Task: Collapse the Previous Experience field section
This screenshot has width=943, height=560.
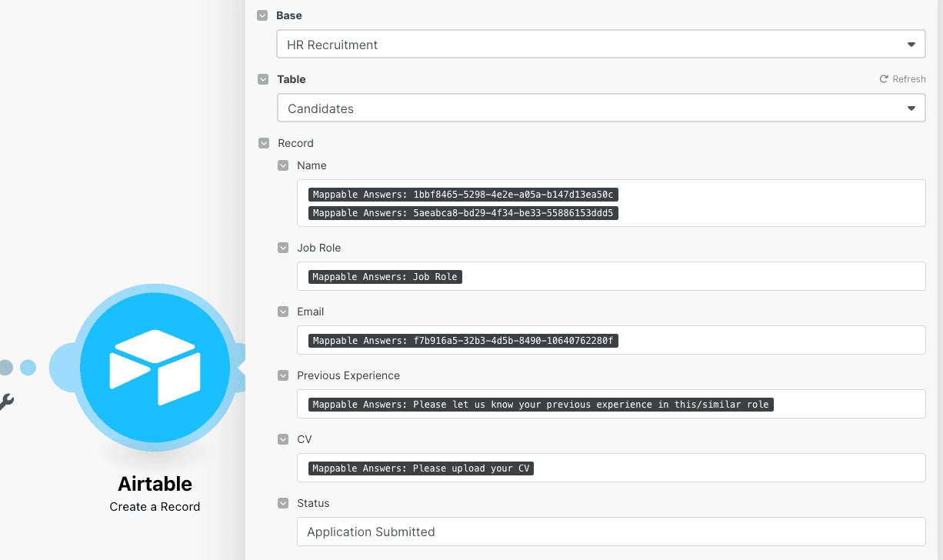Action: [x=282, y=375]
